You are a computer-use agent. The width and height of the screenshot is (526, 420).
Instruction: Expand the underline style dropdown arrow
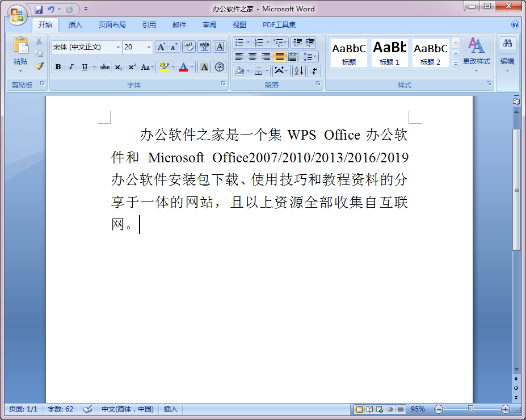94,67
